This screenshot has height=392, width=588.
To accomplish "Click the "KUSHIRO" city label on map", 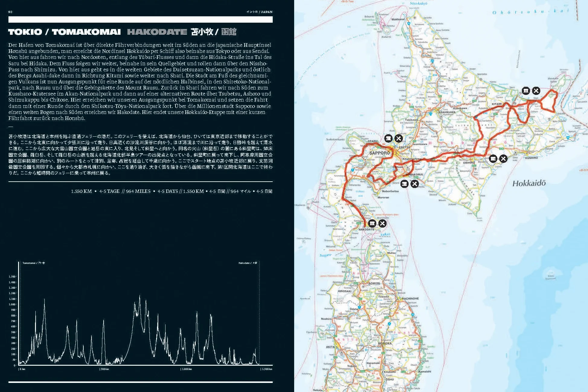I will [x=531, y=158].
